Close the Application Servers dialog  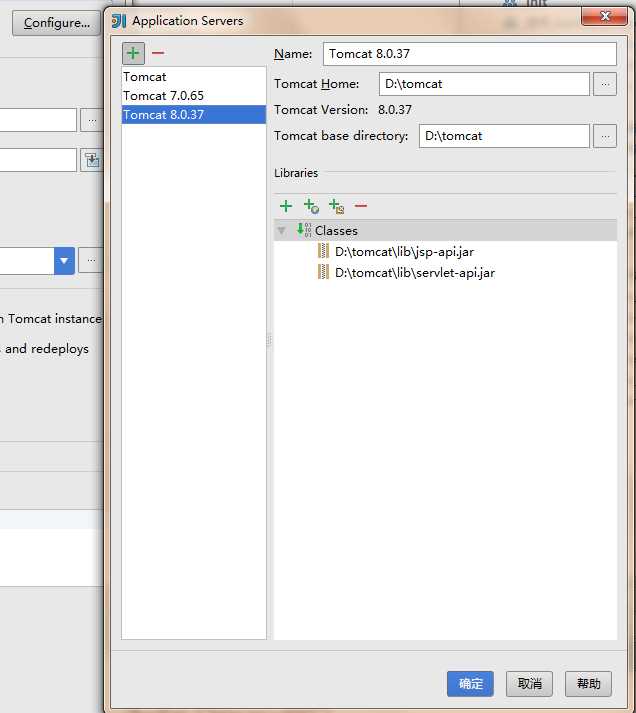605,17
